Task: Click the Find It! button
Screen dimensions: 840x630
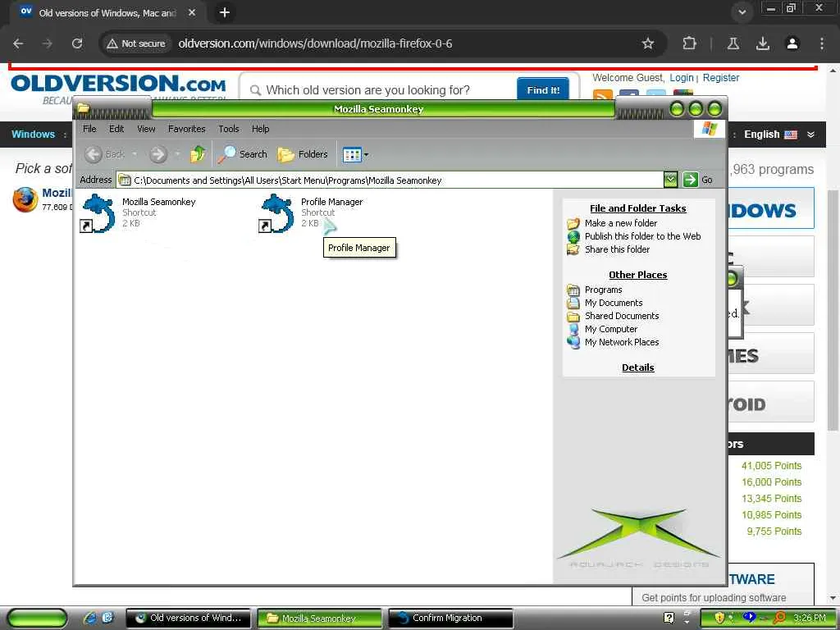Action: [543, 89]
